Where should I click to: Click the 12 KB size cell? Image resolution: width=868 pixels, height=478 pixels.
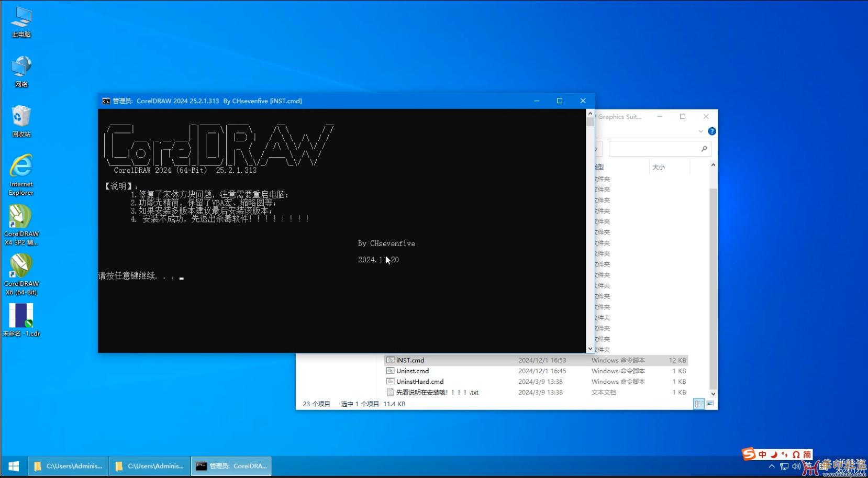(677, 360)
